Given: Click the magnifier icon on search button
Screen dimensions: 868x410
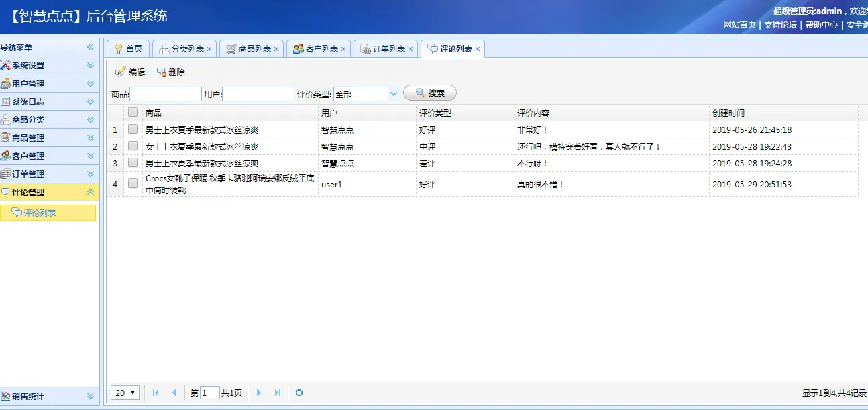Looking at the screenshot, I should 421,93.
